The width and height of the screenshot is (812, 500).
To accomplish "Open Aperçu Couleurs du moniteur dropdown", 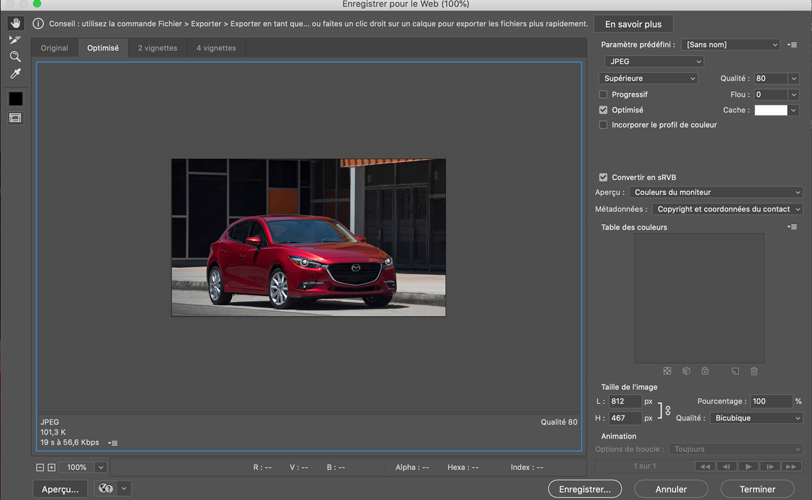I will pyautogui.click(x=716, y=192).
